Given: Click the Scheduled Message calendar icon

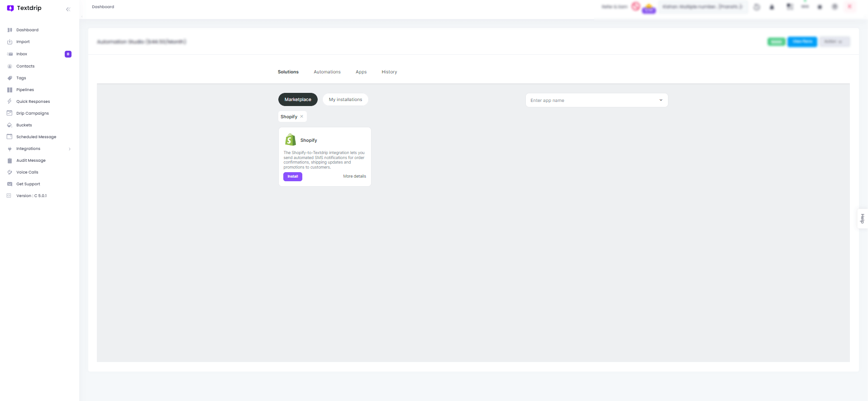Looking at the screenshot, I should point(10,137).
